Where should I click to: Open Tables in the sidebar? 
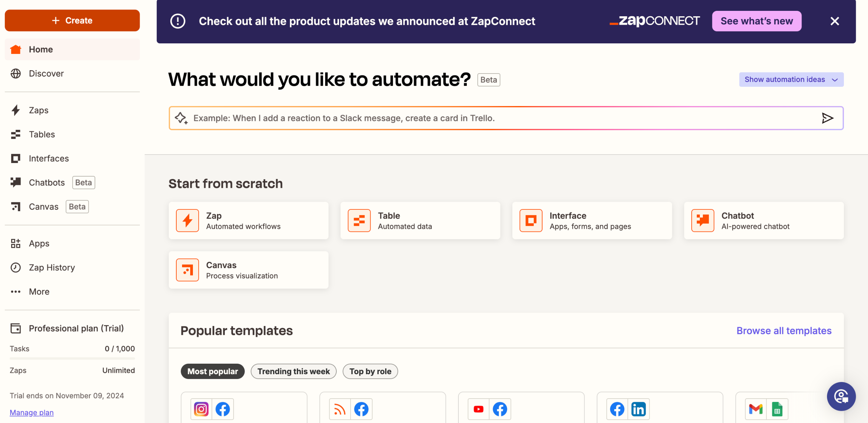(x=42, y=134)
